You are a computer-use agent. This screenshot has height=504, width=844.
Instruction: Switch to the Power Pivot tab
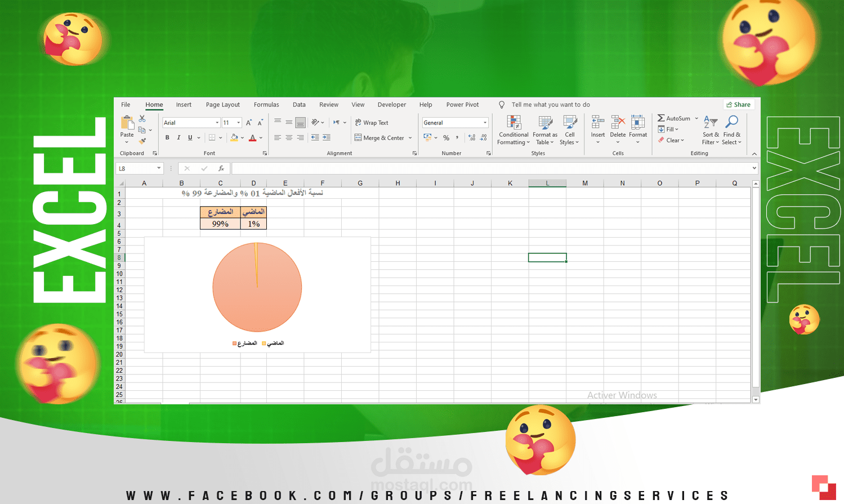(x=462, y=105)
